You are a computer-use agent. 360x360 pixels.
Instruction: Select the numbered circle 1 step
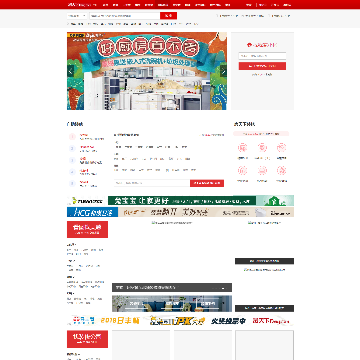click(x=72, y=137)
